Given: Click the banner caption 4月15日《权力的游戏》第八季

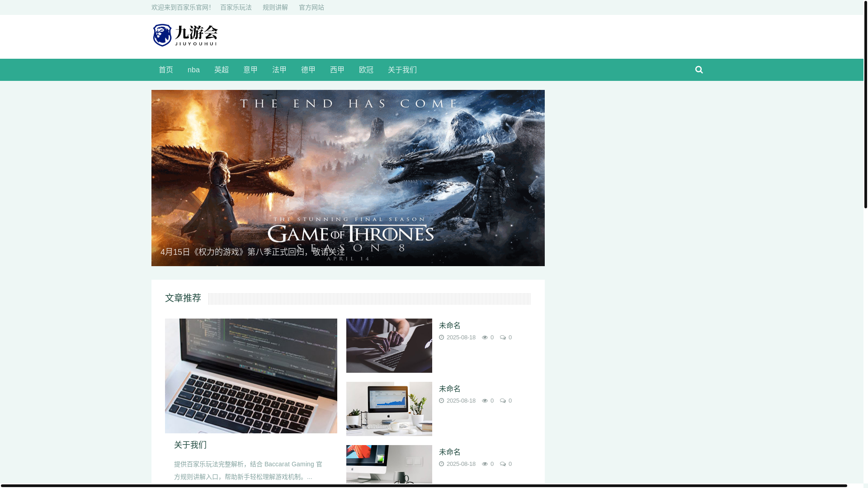Looking at the screenshot, I should click(252, 252).
